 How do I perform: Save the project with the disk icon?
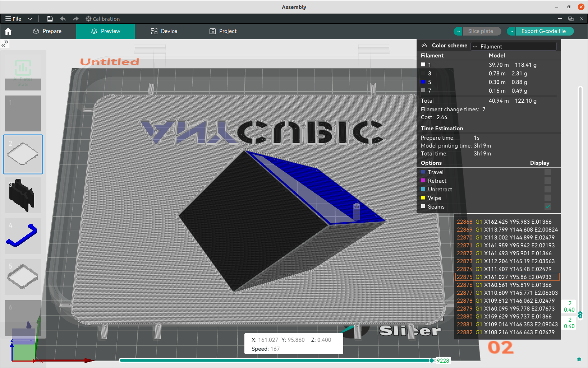50,19
